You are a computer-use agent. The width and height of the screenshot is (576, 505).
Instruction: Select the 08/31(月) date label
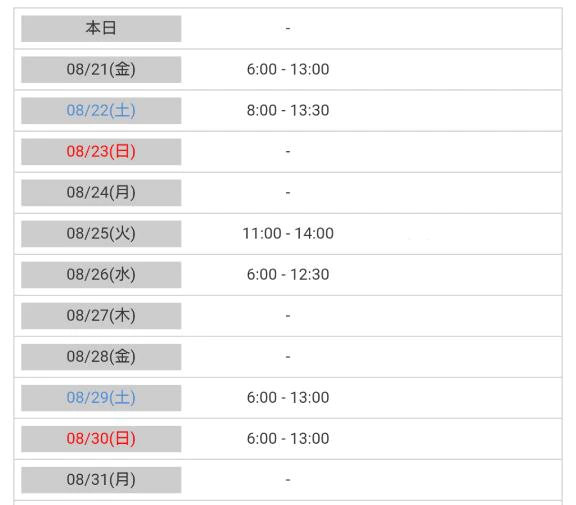[101, 480]
